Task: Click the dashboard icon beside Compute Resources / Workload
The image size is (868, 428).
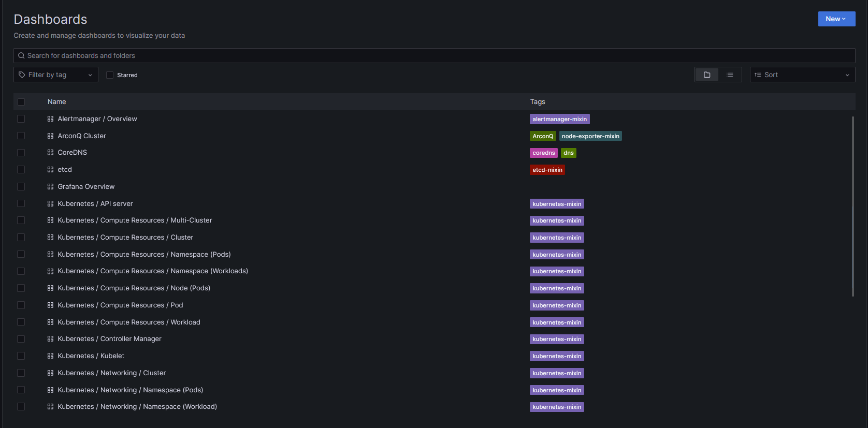Action: pyautogui.click(x=50, y=322)
